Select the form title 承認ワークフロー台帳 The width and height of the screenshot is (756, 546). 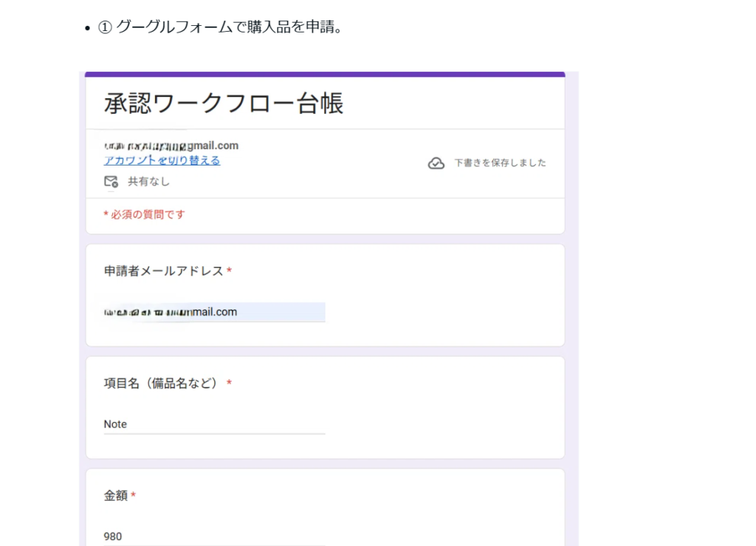click(x=224, y=103)
